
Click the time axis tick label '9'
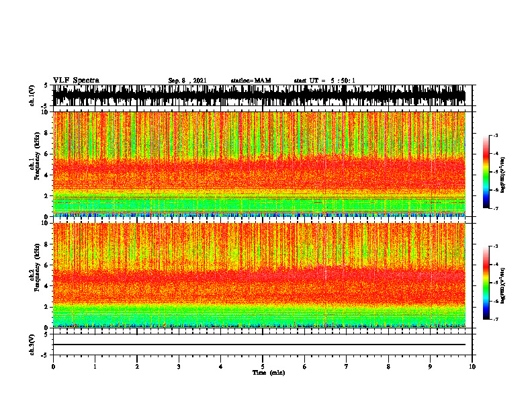[430, 367]
